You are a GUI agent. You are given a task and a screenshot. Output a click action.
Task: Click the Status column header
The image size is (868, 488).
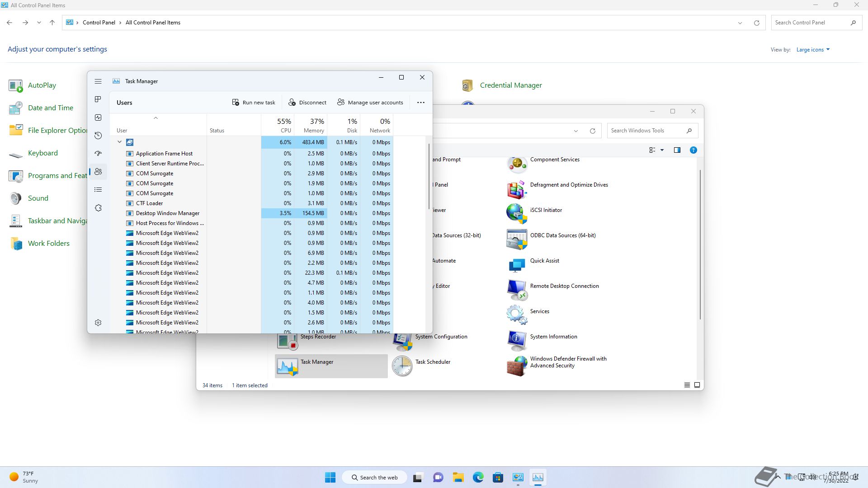coord(234,125)
